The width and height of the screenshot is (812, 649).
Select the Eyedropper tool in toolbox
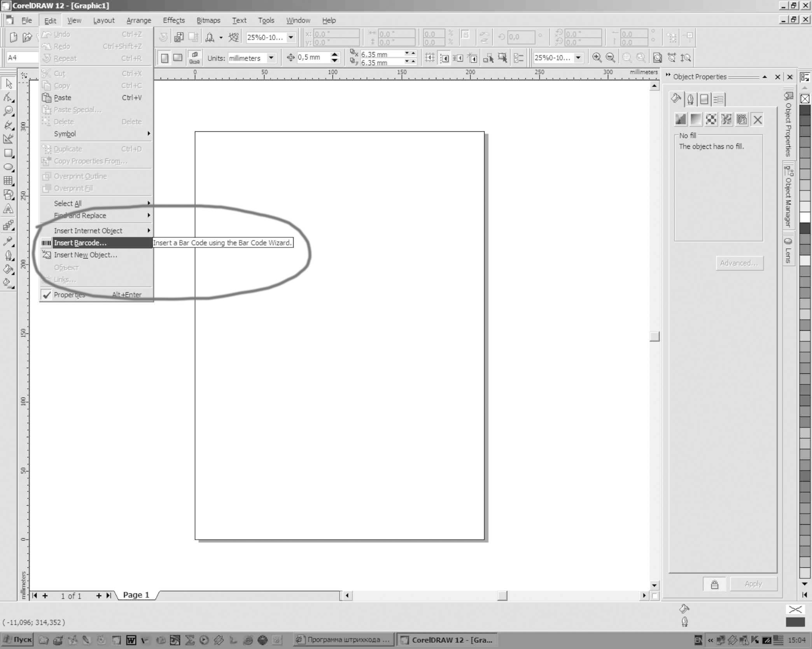pyautogui.click(x=9, y=241)
